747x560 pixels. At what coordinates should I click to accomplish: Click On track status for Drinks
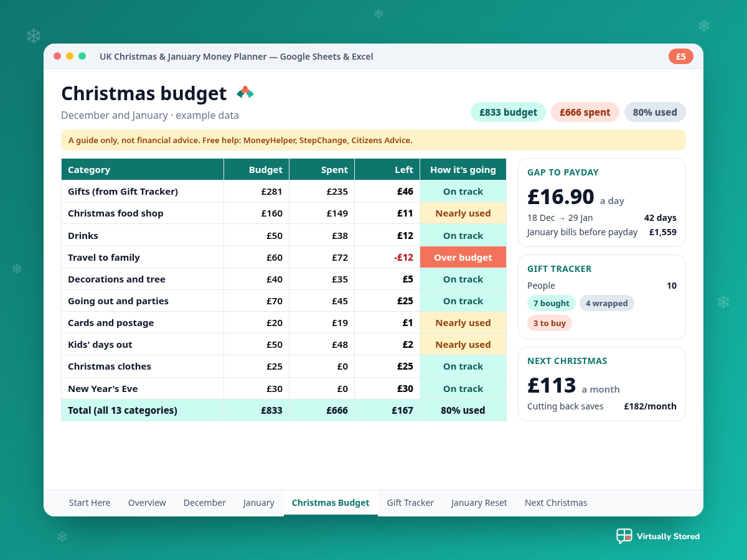click(x=463, y=235)
